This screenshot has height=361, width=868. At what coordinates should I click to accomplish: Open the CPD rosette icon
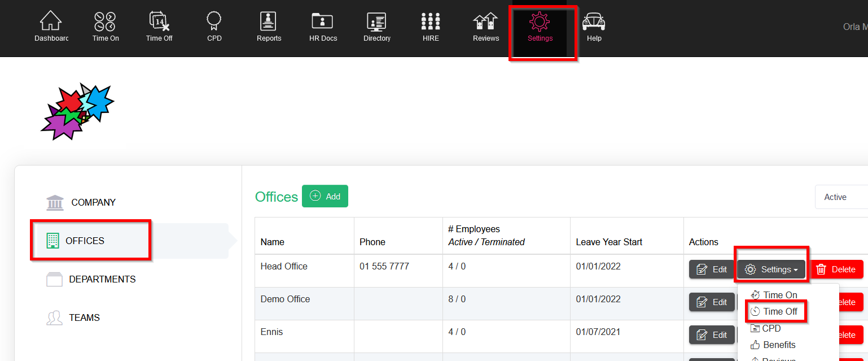(x=214, y=23)
